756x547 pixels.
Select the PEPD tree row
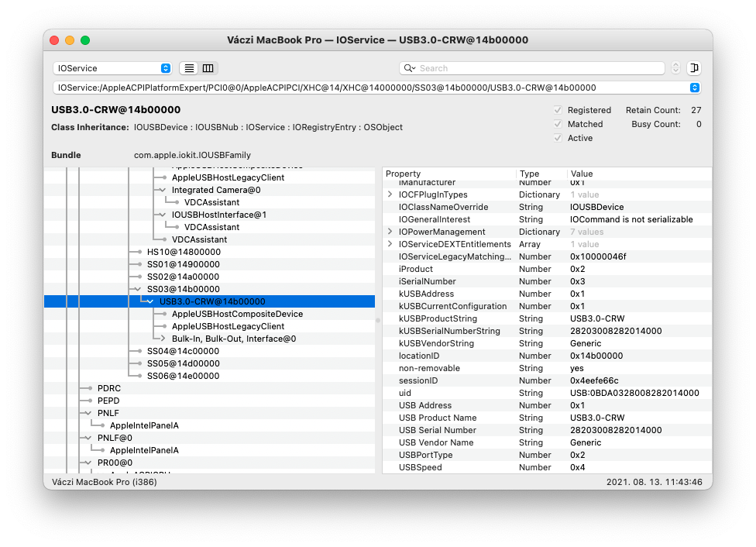[x=209, y=401]
